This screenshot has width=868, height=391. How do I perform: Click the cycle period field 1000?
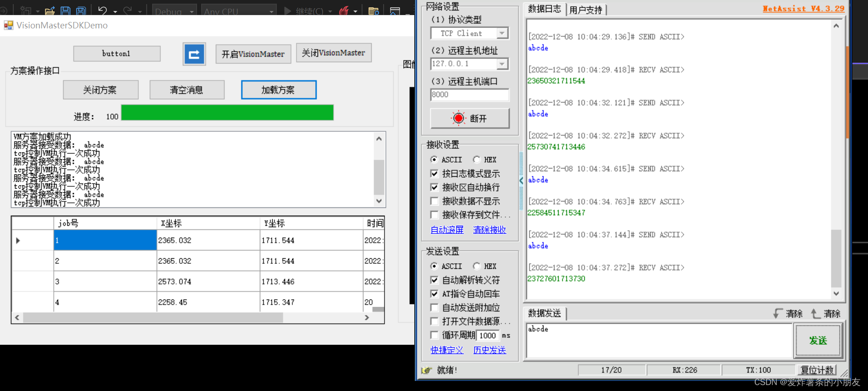pos(488,336)
